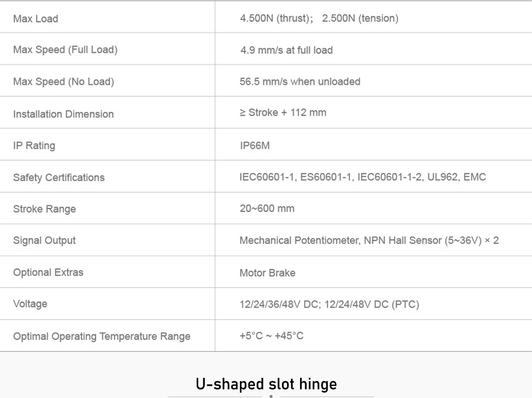Image resolution: width=532 pixels, height=398 pixels.
Task: Select the IEC60601-1 certifications list text
Action: pos(363,177)
